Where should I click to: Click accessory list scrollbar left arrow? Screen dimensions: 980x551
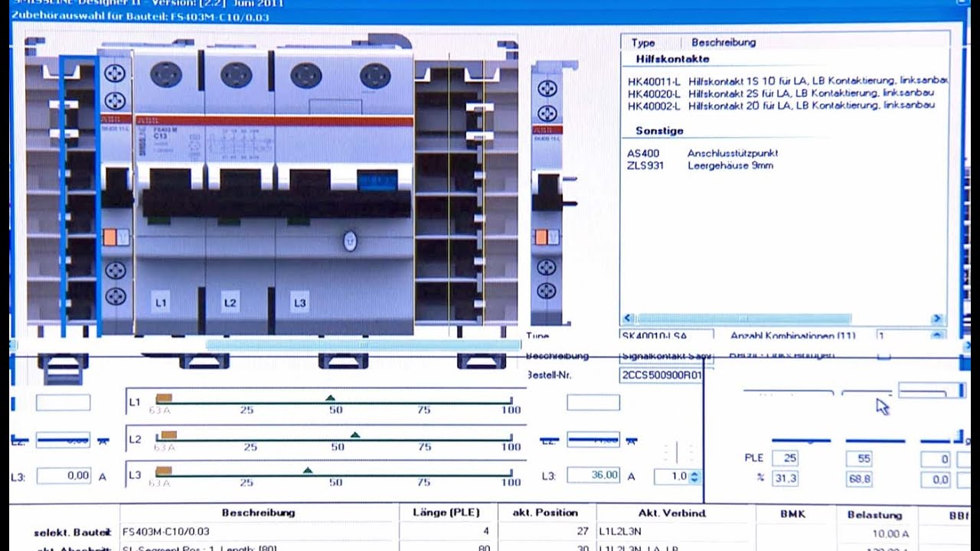tap(628, 318)
